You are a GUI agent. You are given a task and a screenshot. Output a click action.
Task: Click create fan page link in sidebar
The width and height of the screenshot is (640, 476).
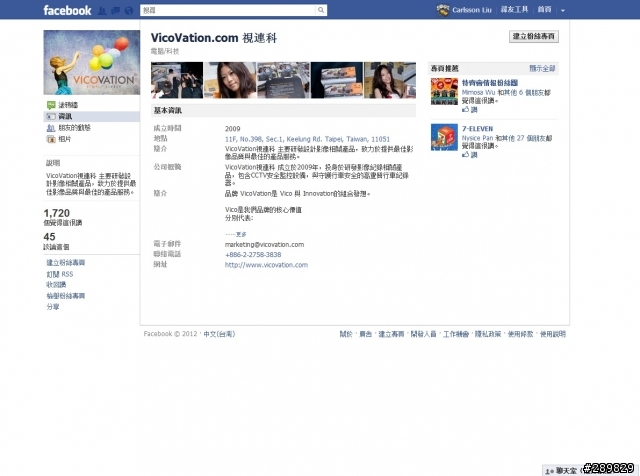click(66, 262)
